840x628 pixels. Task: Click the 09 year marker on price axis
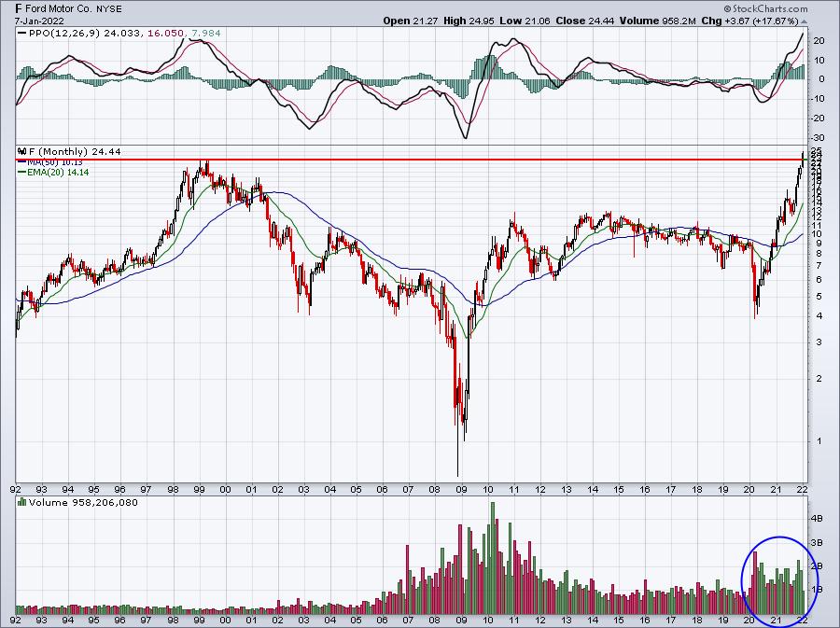point(461,489)
